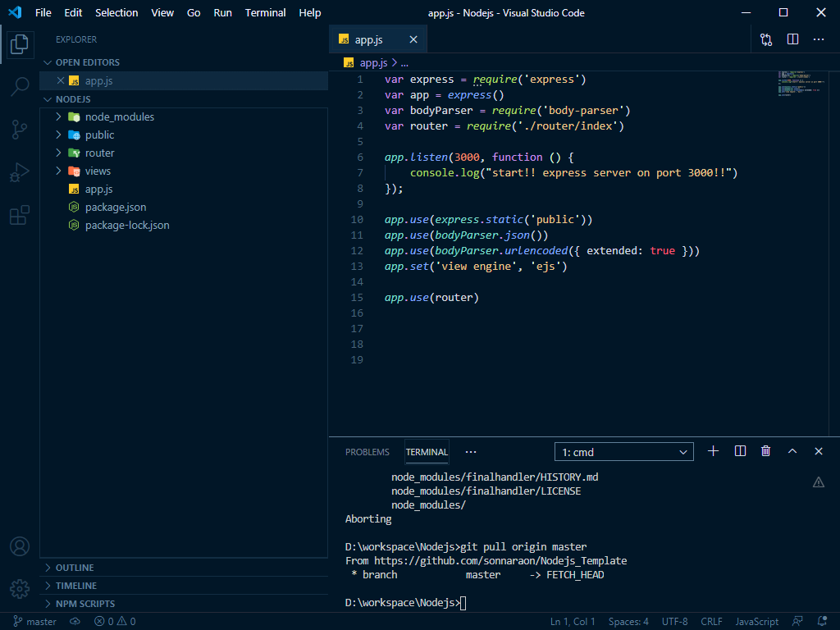This screenshot has height=630, width=840.
Task: Open the File menu
Action: click(43, 13)
